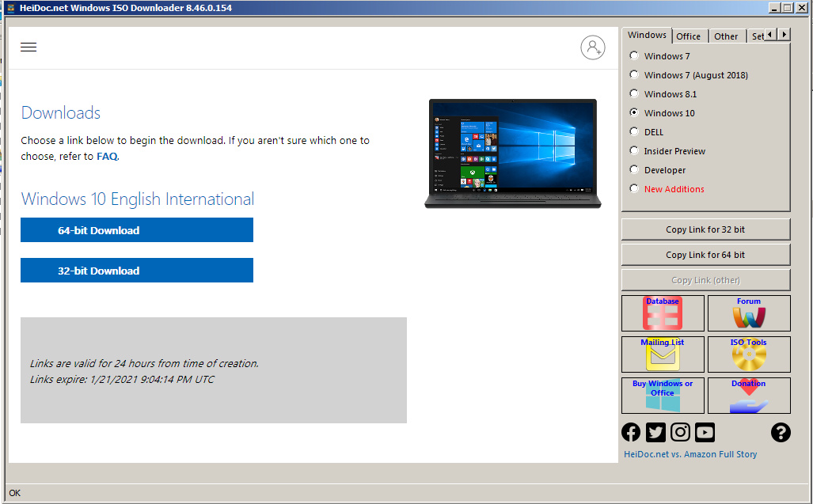
Task: Open the Database tile
Action: [663, 313]
